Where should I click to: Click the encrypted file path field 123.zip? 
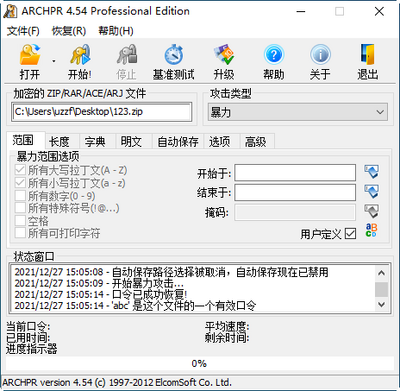point(102,112)
